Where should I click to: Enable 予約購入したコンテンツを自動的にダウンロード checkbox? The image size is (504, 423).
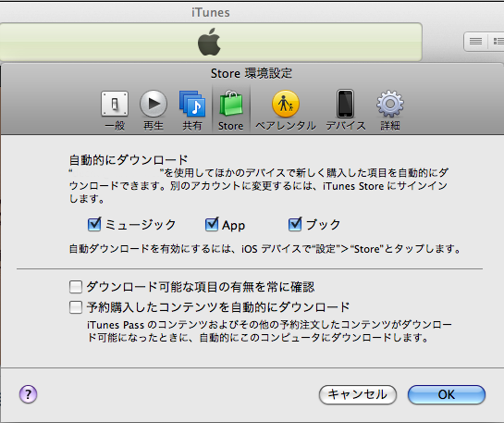point(76,307)
